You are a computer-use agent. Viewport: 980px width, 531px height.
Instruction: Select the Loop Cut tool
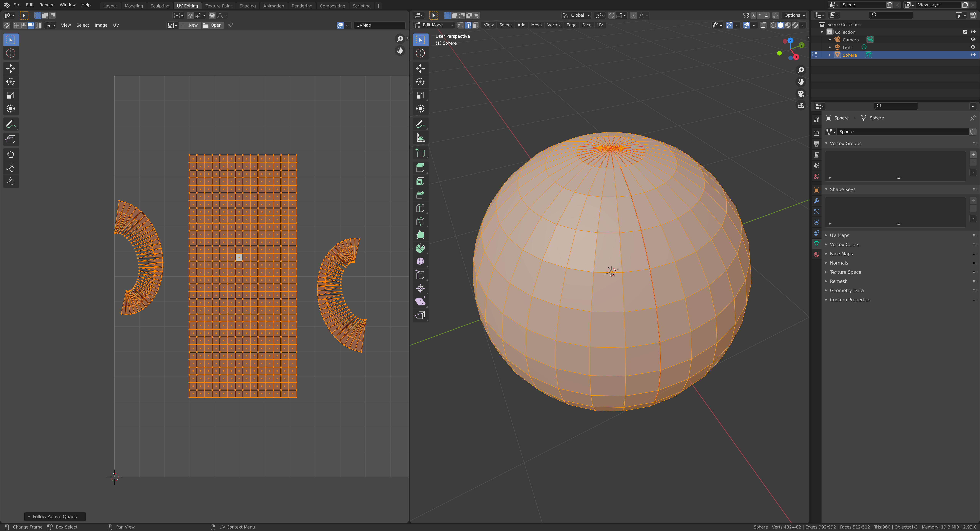point(420,208)
